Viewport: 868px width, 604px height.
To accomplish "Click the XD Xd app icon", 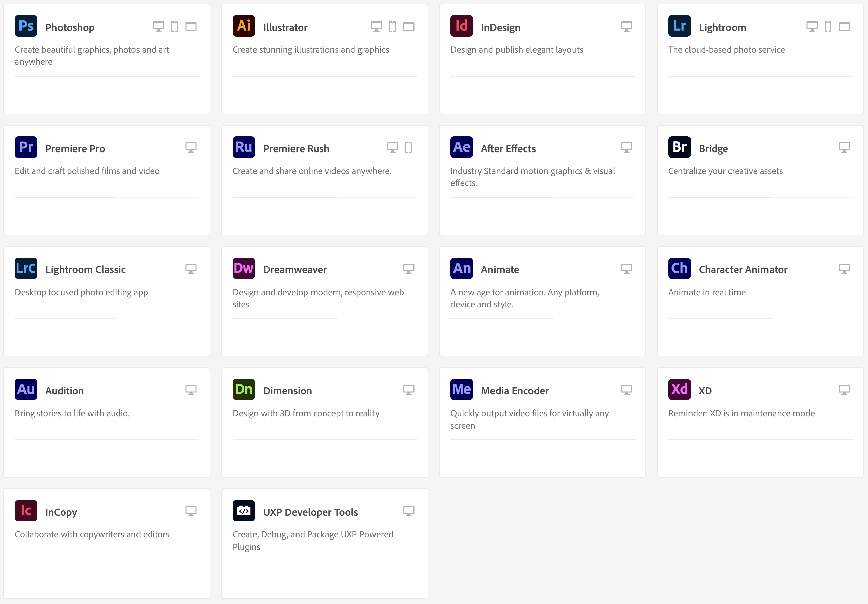I will pyautogui.click(x=679, y=389).
